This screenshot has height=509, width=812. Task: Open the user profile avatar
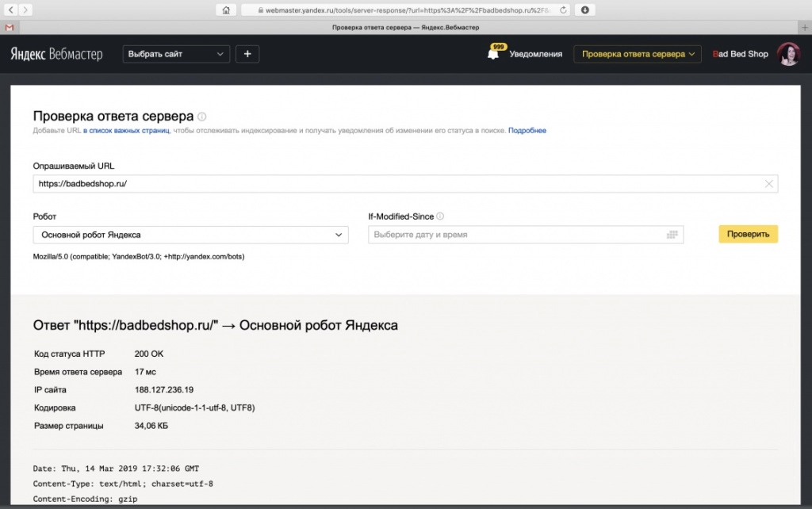point(788,54)
